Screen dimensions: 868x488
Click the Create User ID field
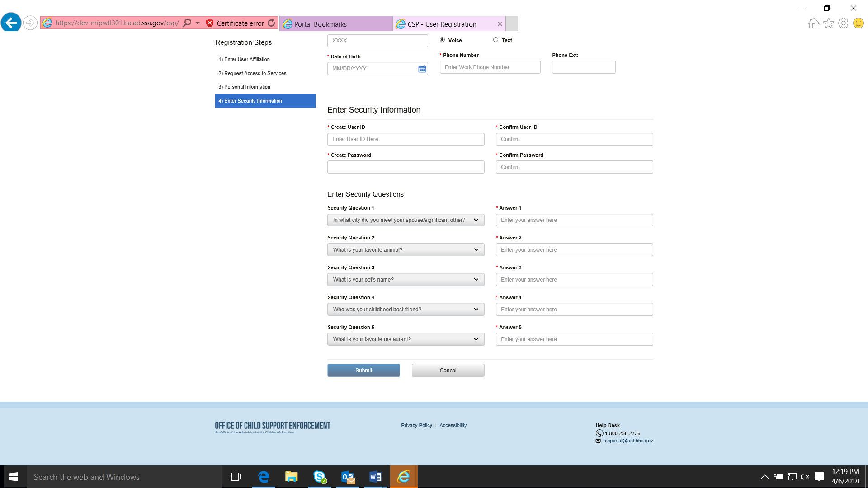(406, 139)
